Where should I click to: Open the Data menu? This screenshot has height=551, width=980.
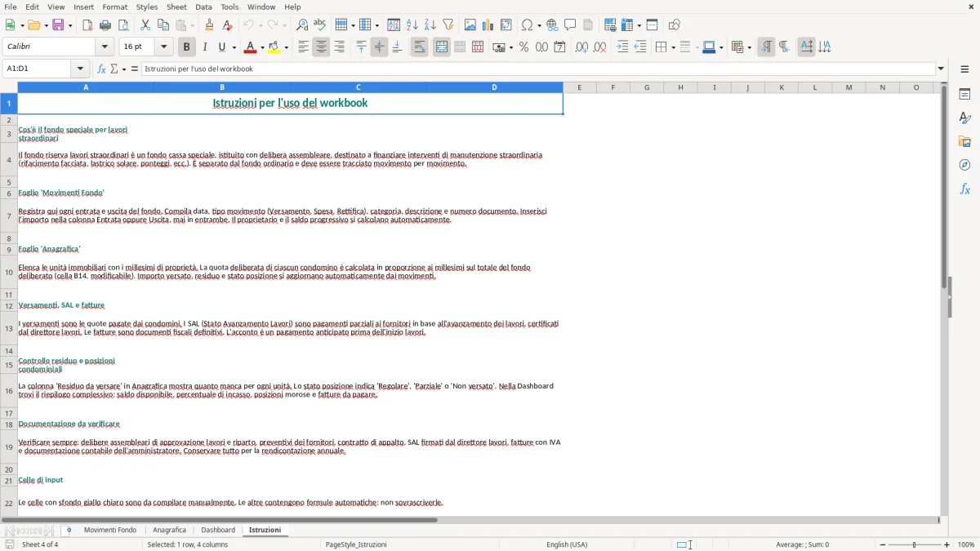(x=203, y=7)
